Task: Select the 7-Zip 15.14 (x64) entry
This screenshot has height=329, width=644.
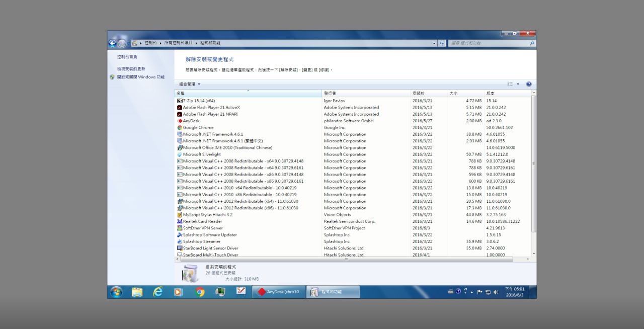Action: (x=199, y=101)
